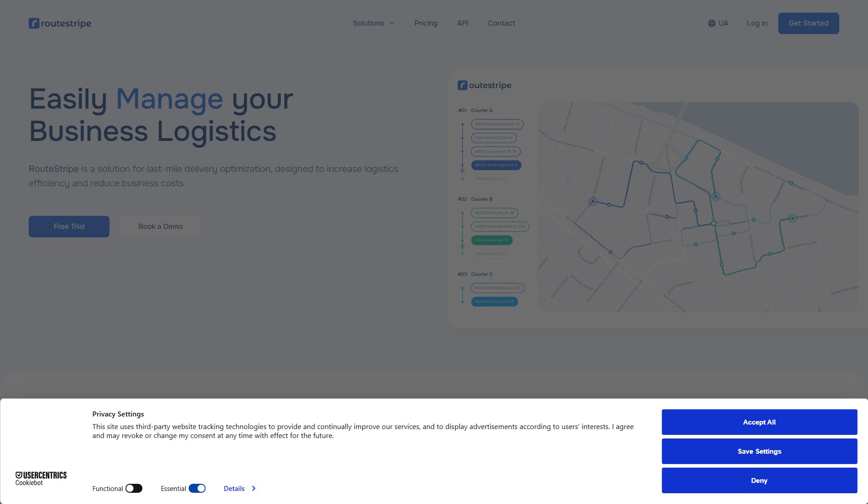Viewport: 868px width, 504px height.
Task: Click the Usercentrics Cookiebot logo
Action: [x=41, y=478]
